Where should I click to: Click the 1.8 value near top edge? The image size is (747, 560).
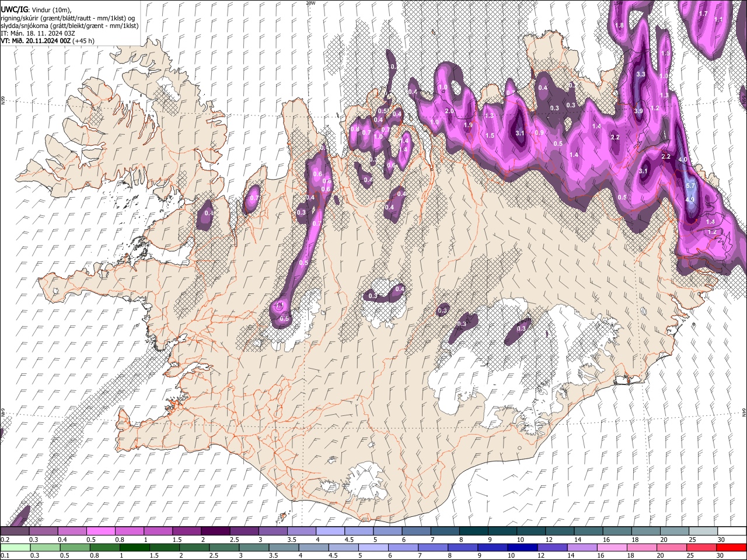point(620,25)
